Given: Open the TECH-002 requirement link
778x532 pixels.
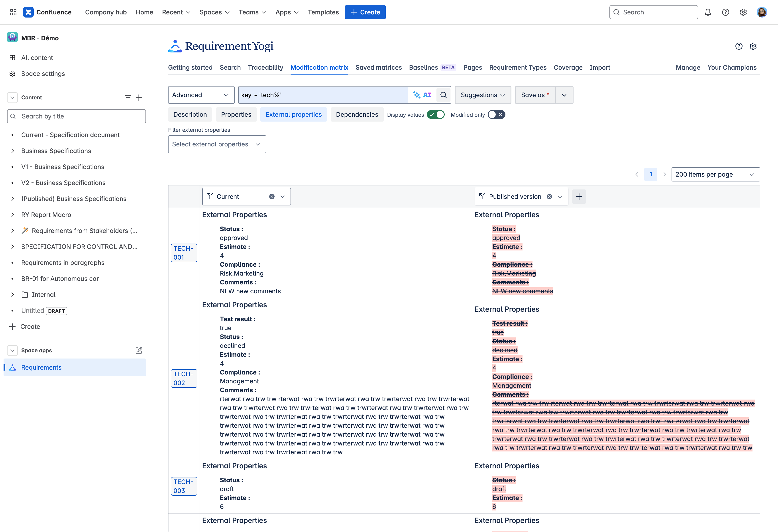Looking at the screenshot, I should (183, 378).
